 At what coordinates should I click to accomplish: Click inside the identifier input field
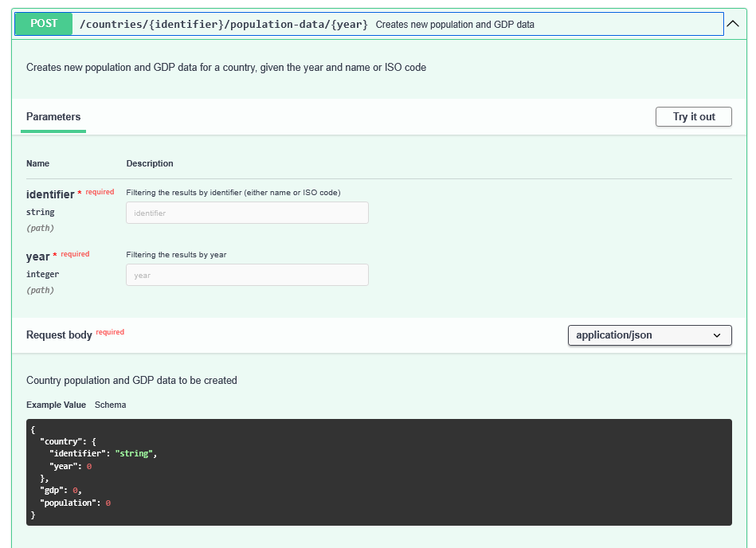pyautogui.click(x=247, y=213)
